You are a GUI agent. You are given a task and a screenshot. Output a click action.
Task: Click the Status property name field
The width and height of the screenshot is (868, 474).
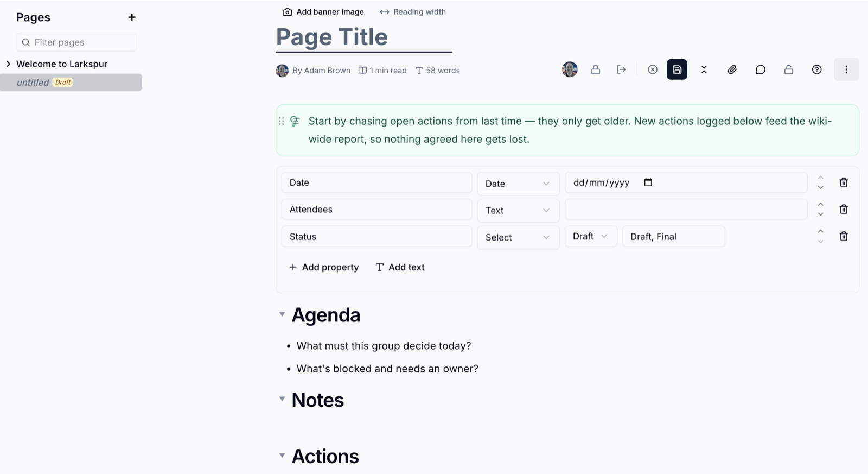coord(376,236)
